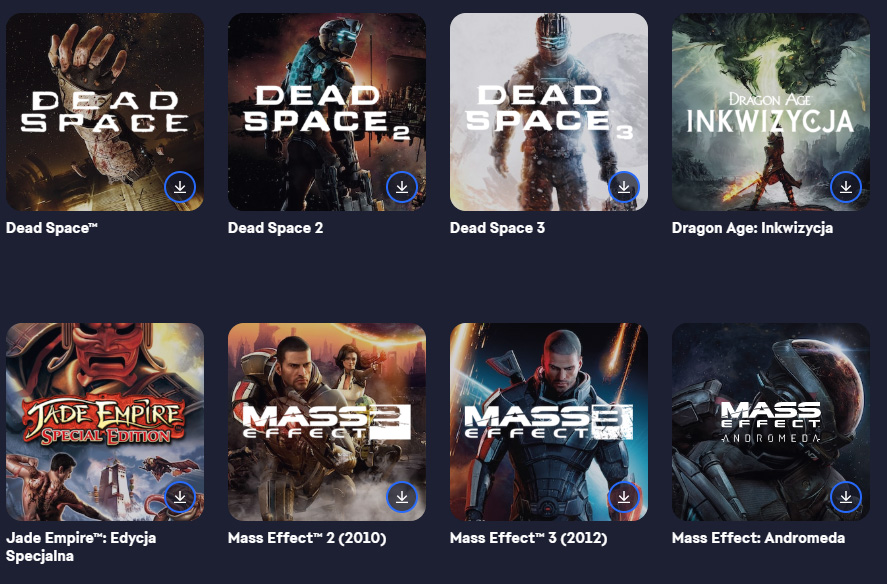Open the Dead Space 3 cover art tile
The width and height of the screenshot is (887, 584).
[549, 112]
